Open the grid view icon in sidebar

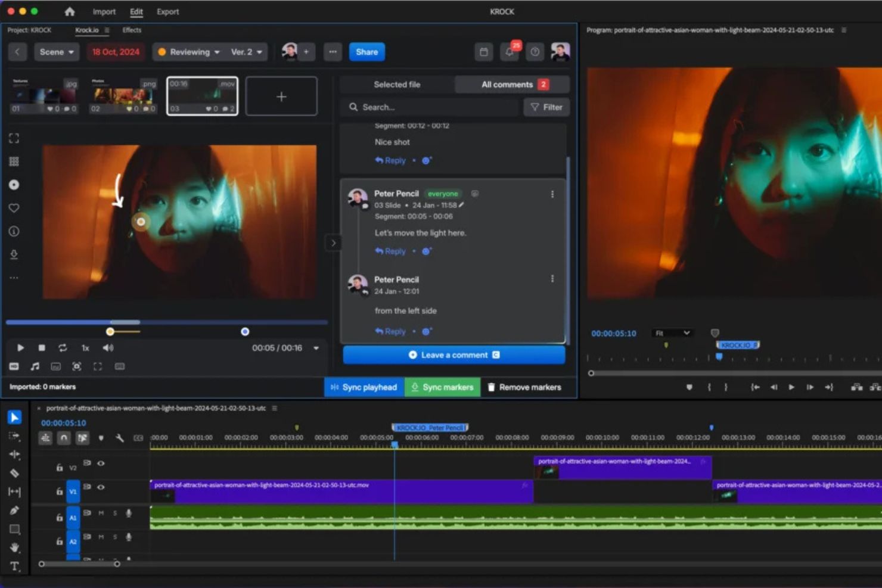coord(14,161)
